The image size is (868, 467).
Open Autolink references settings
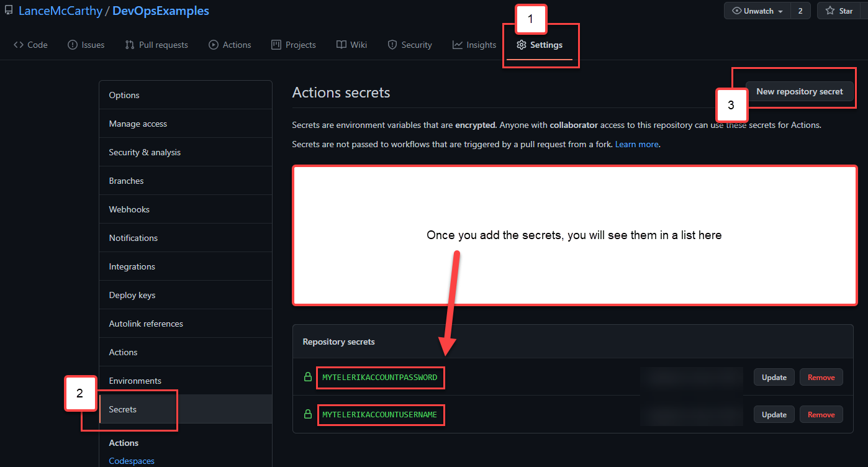186,324
